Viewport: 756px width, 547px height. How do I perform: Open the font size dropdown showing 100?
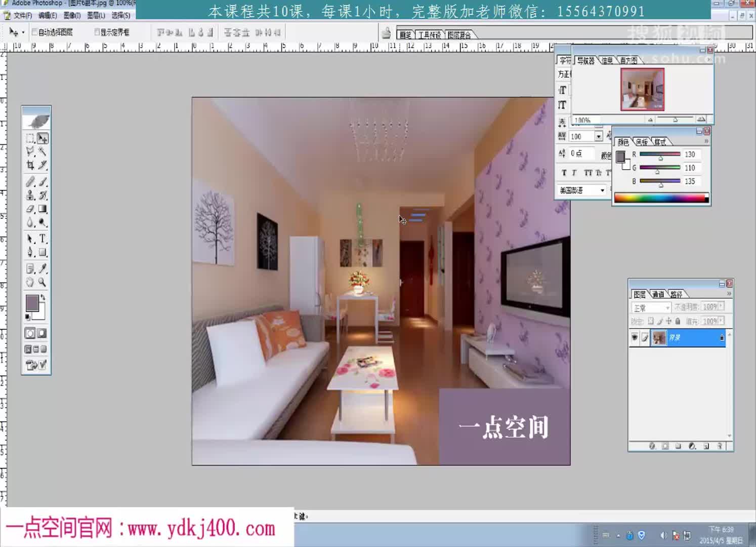[599, 136]
